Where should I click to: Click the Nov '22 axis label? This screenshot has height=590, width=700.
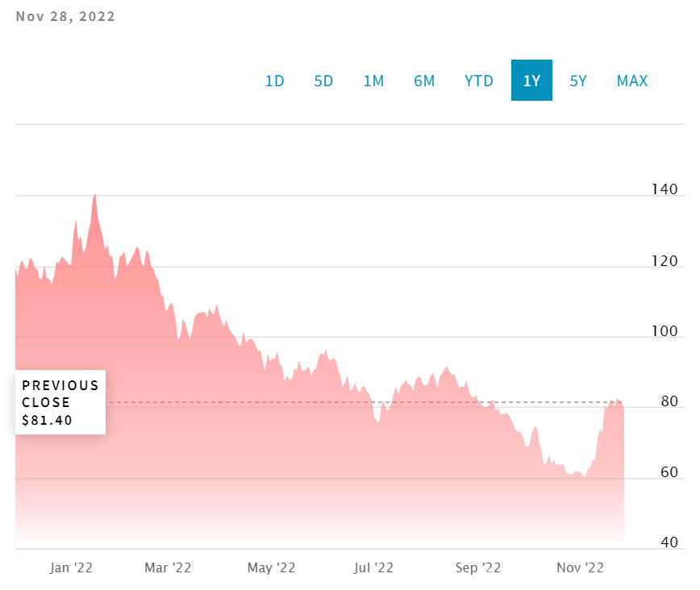580,567
